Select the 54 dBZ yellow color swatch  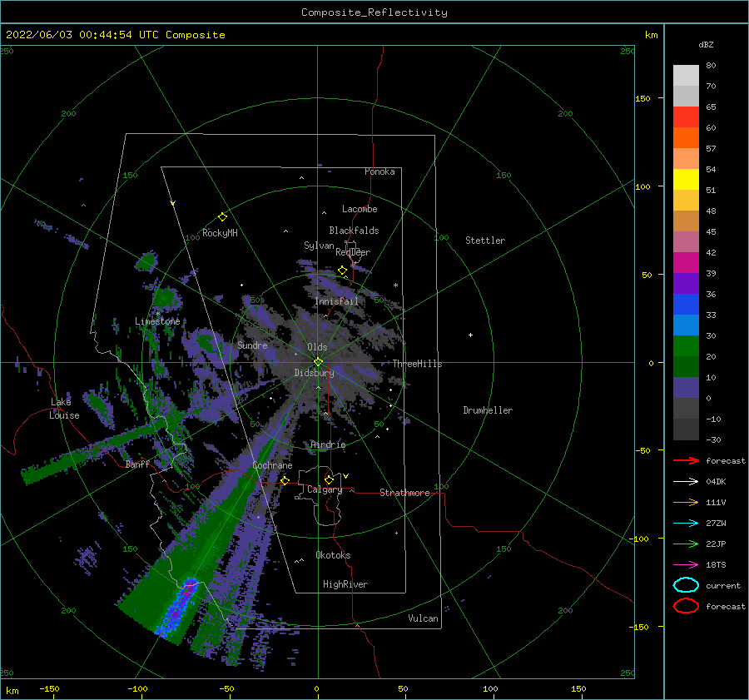(x=686, y=180)
